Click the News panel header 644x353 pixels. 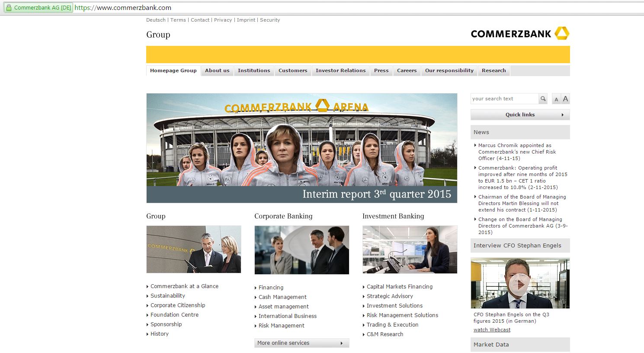click(x=520, y=132)
